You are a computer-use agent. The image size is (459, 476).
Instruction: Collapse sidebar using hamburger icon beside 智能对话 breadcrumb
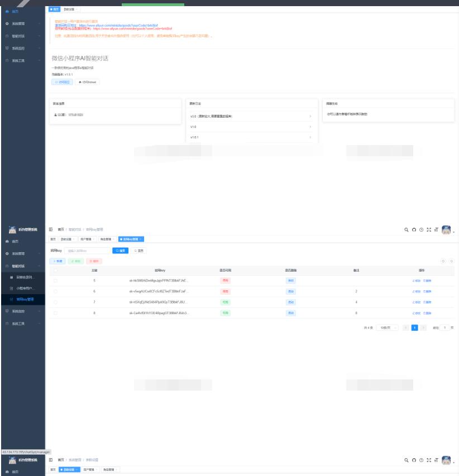coord(51,229)
